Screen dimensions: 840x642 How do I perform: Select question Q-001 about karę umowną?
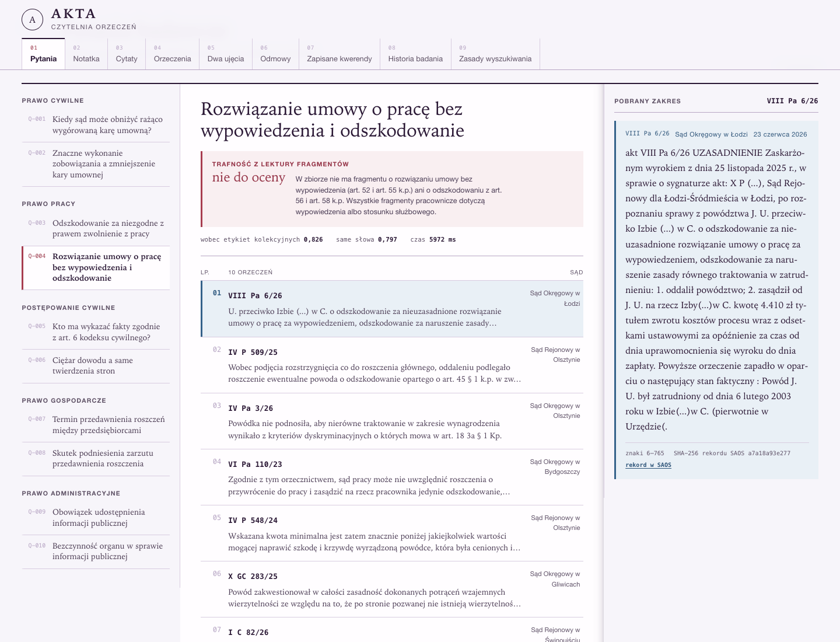pos(96,125)
